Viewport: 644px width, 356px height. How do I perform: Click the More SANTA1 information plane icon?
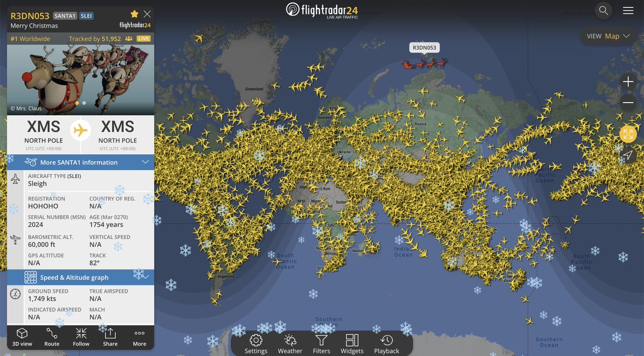pyautogui.click(x=31, y=162)
